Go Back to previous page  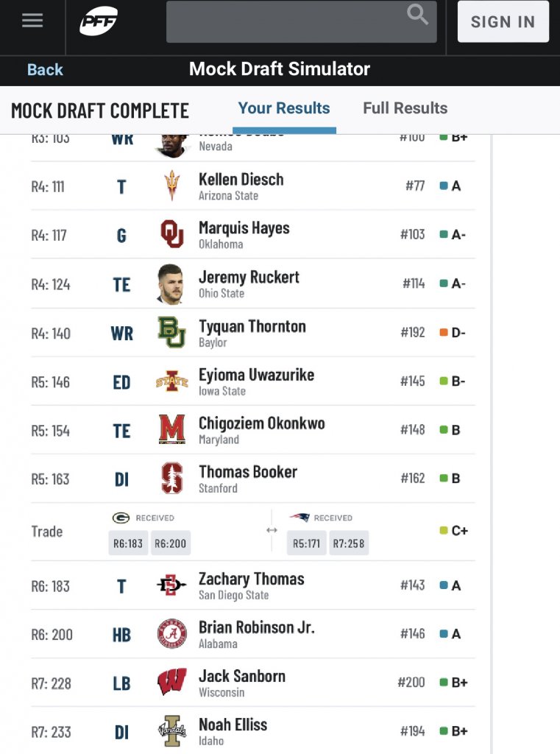click(45, 70)
